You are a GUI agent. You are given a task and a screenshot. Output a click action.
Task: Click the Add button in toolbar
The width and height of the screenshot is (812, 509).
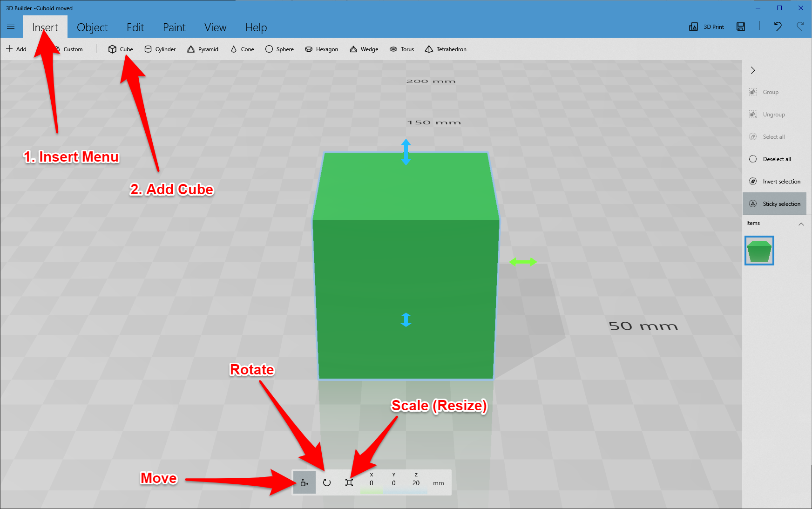point(16,49)
